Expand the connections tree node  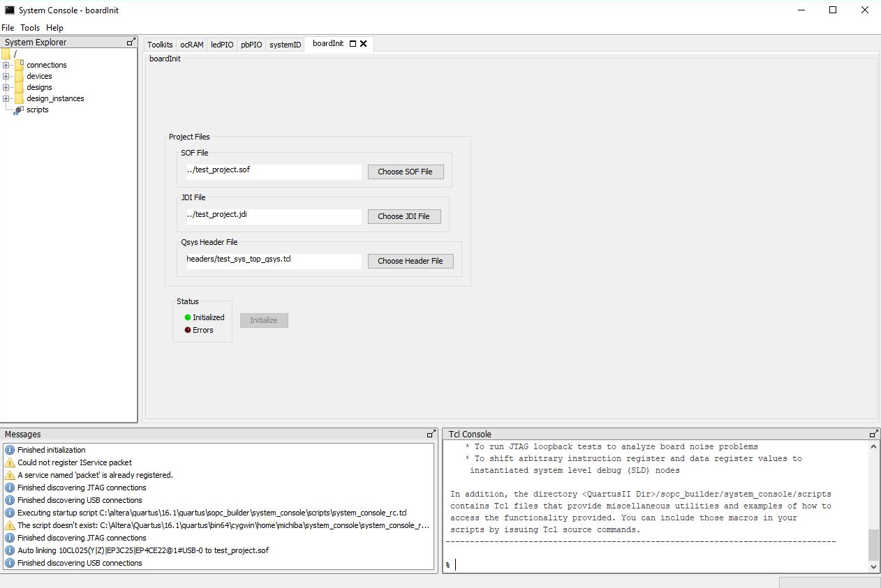click(7, 65)
